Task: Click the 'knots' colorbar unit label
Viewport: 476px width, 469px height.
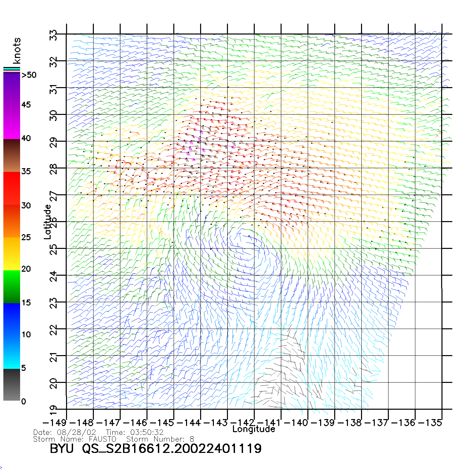Action: point(17,51)
